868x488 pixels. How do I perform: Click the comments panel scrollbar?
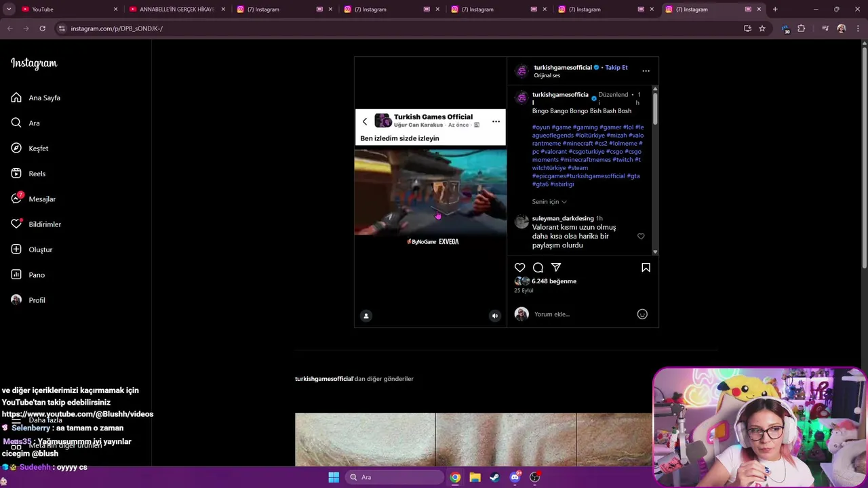(x=654, y=108)
